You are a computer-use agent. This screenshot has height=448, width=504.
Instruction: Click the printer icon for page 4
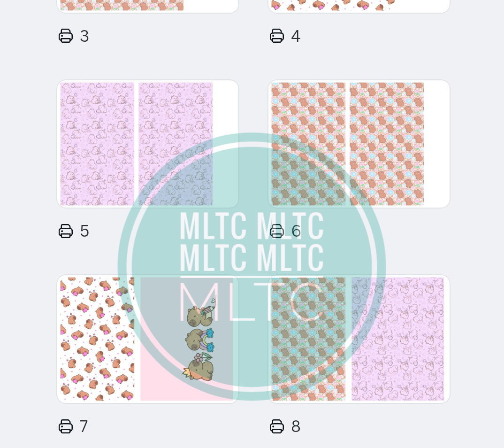pos(277,36)
